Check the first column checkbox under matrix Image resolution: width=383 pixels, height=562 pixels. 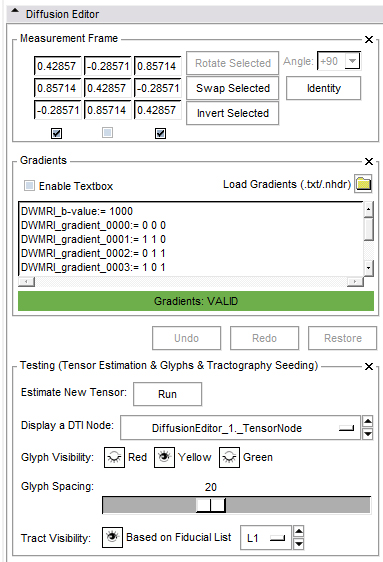pyautogui.click(x=56, y=133)
